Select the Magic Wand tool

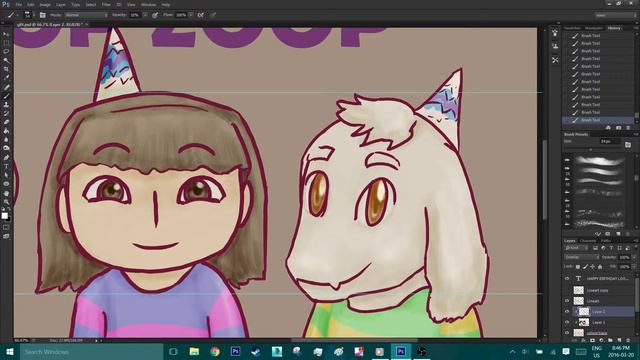click(x=6, y=60)
